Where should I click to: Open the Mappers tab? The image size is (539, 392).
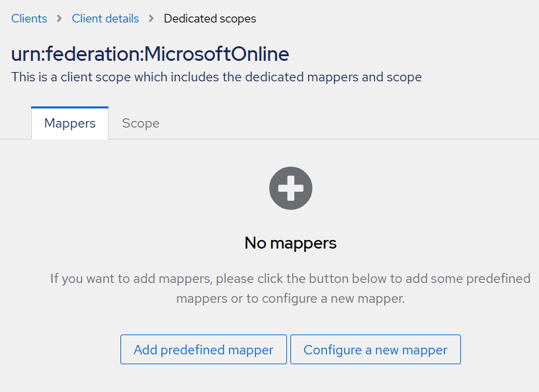[x=69, y=124]
